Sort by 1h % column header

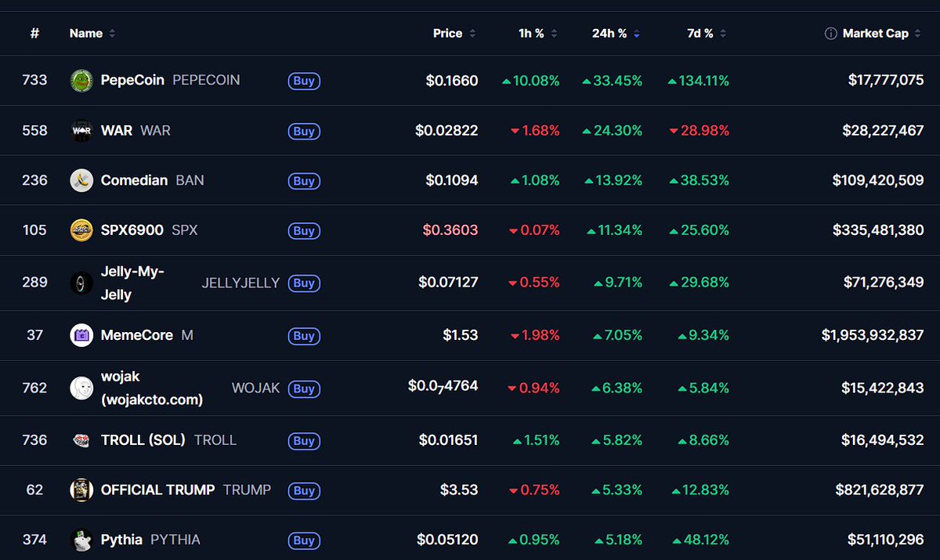[x=538, y=34]
